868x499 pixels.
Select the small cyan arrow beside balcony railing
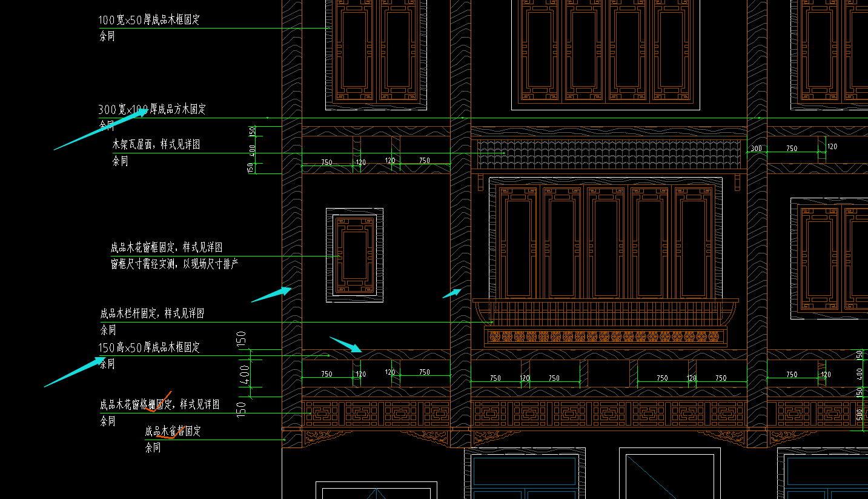451,293
